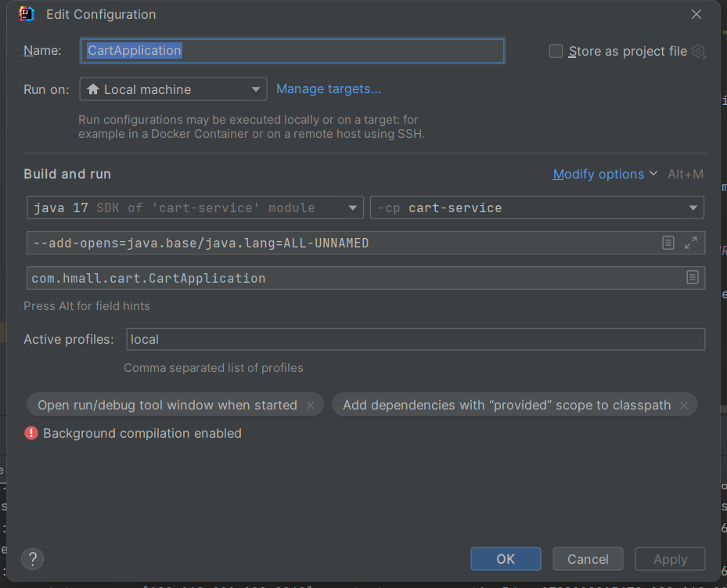Open the Run on Local machine dropdown
This screenshot has width=727, height=588.
coord(173,89)
